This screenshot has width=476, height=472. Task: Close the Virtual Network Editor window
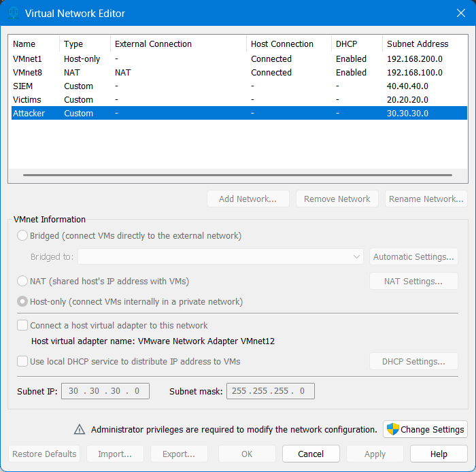460,13
